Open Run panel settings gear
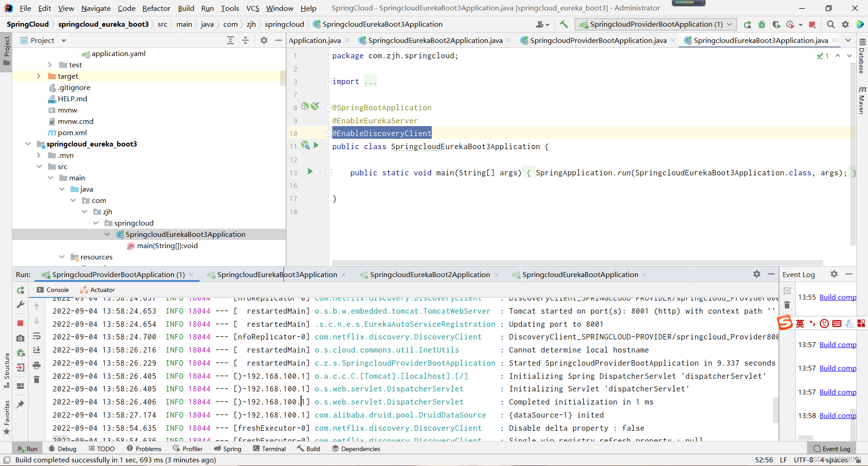Viewport: 868px width, 466px height. point(757,274)
